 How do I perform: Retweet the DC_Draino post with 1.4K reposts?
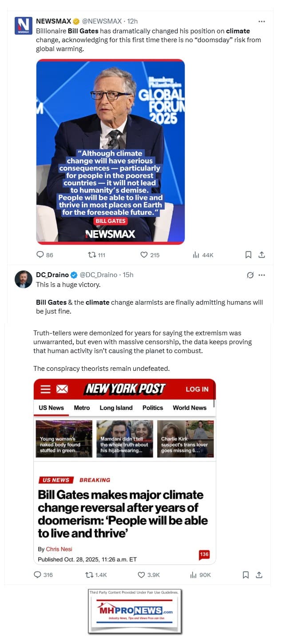pos(88,575)
